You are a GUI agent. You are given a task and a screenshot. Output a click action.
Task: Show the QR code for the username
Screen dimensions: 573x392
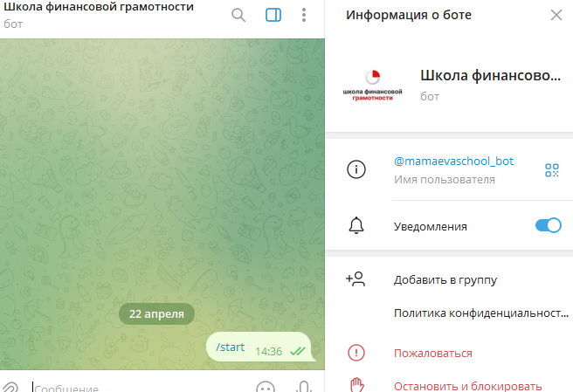pyautogui.click(x=552, y=170)
